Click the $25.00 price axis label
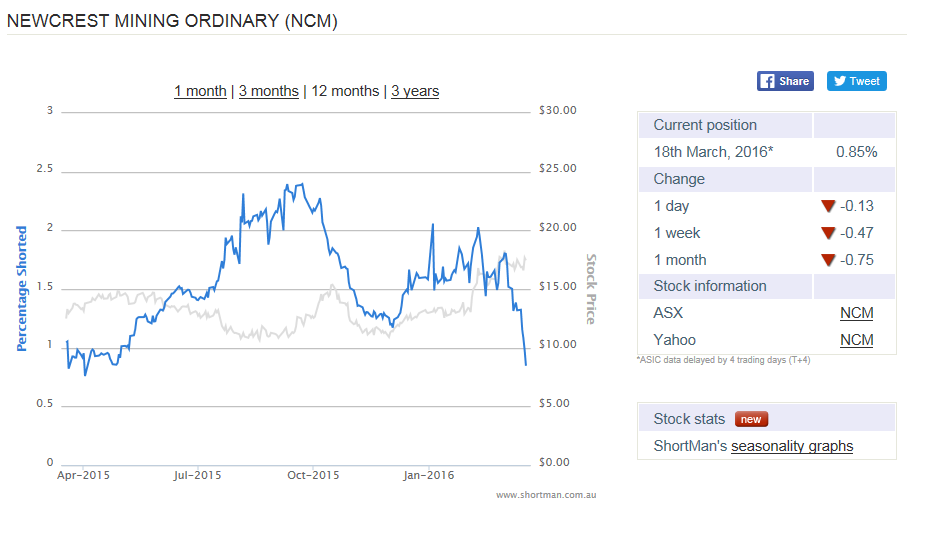 tap(558, 168)
